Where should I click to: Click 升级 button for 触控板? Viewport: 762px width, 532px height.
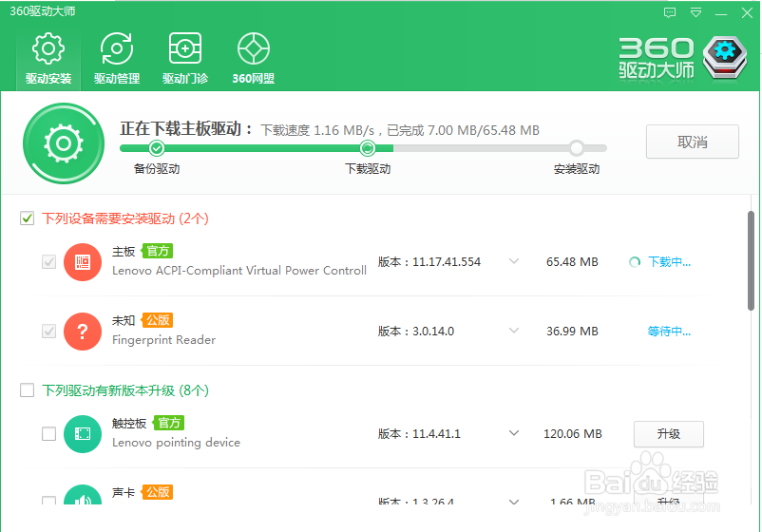tap(669, 434)
